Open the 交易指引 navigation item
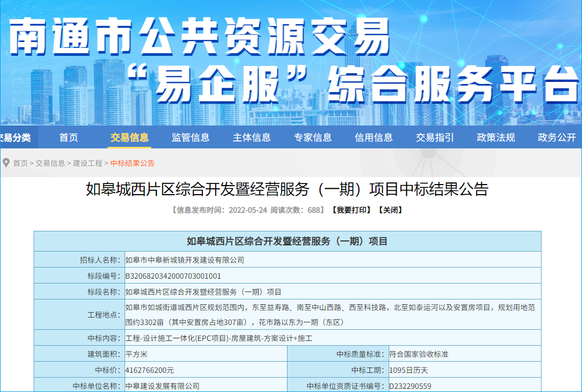Image resolution: width=582 pixels, height=392 pixels. point(435,138)
